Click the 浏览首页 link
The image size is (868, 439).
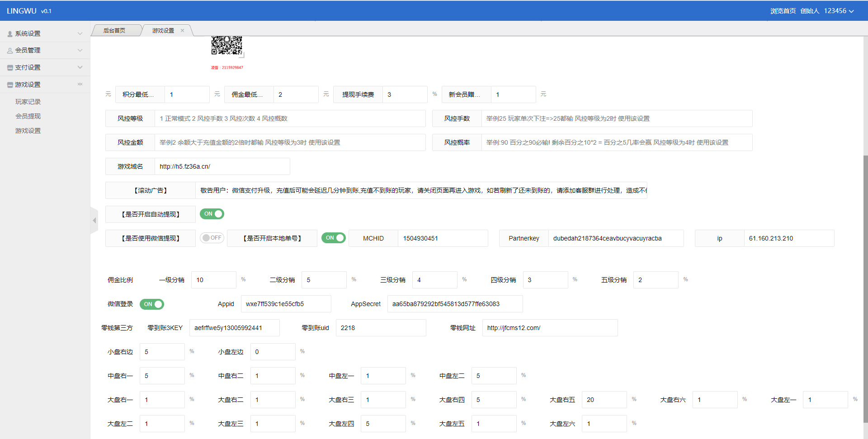tap(783, 11)
